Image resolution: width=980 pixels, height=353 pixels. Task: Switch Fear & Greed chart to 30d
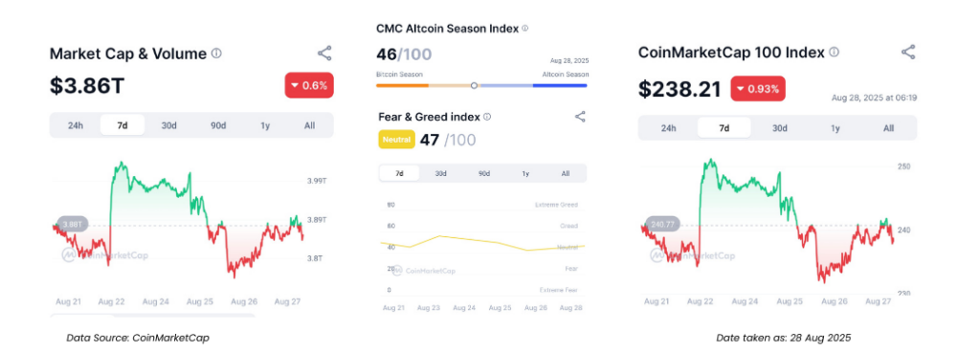point(441,173)
